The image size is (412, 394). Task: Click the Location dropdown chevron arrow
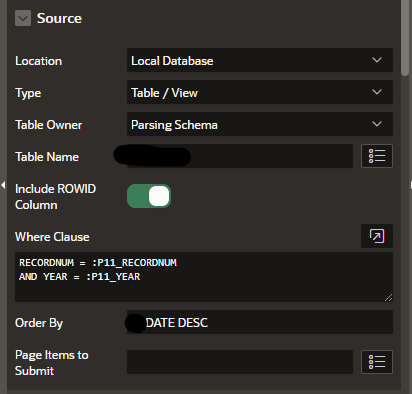(377, 60)
